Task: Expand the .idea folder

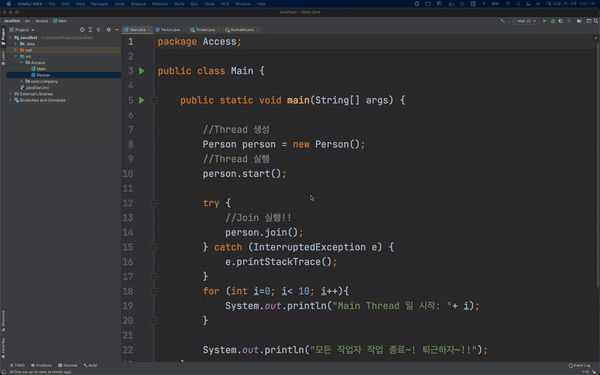Action: pos(16,44)
